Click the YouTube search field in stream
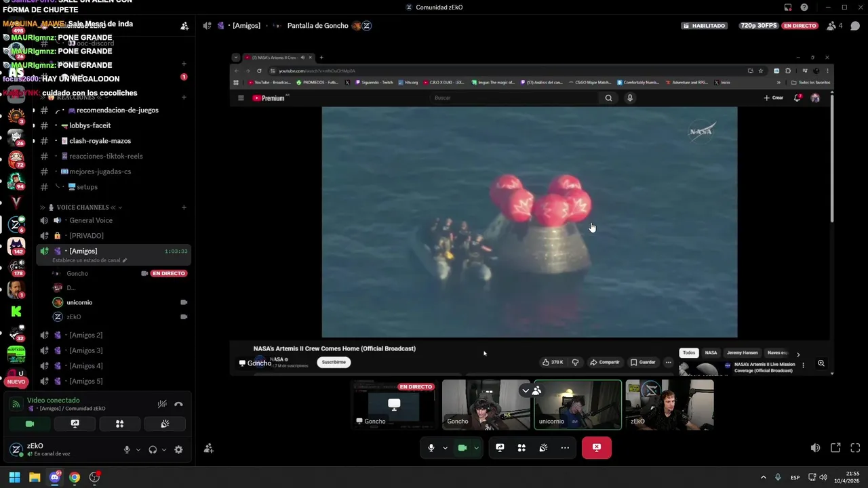Viewport: 868px width, 488px height. coord(515,98)
